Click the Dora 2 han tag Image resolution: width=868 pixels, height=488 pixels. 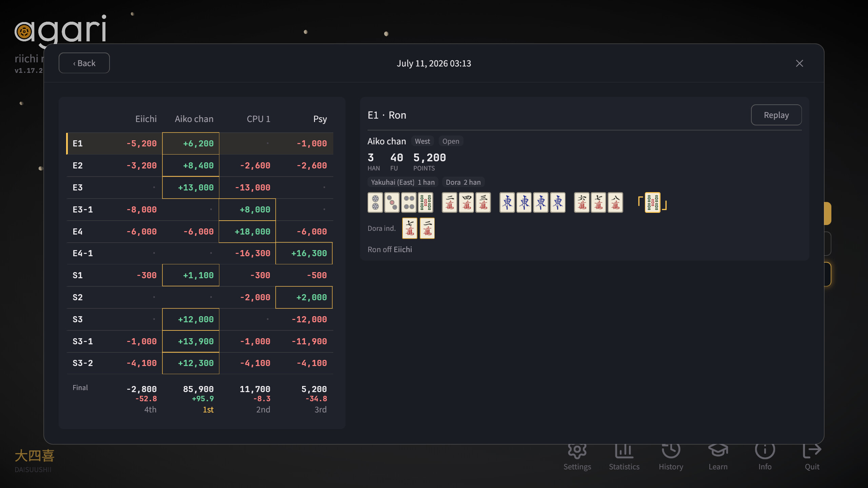pyautogui.click(x=463, y=182)
